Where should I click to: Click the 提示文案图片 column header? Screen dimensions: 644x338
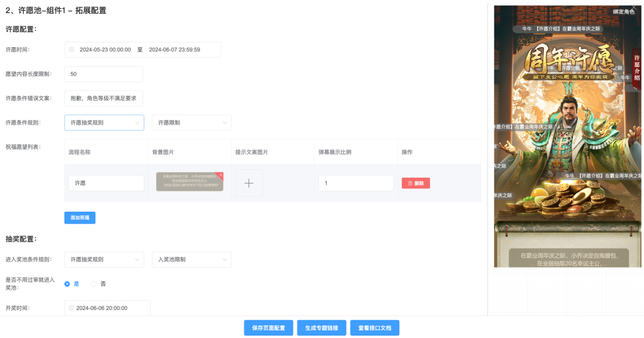(x=252, y=152)
